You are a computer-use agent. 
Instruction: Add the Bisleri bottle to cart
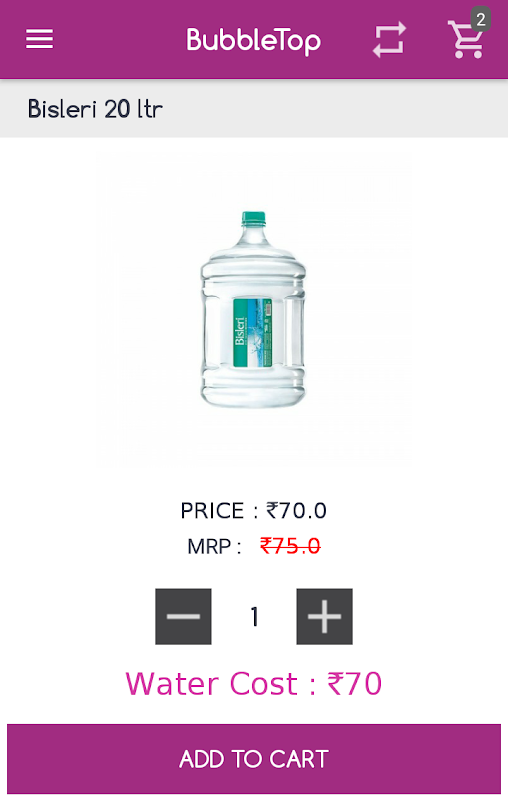click(x=254, y=759)
